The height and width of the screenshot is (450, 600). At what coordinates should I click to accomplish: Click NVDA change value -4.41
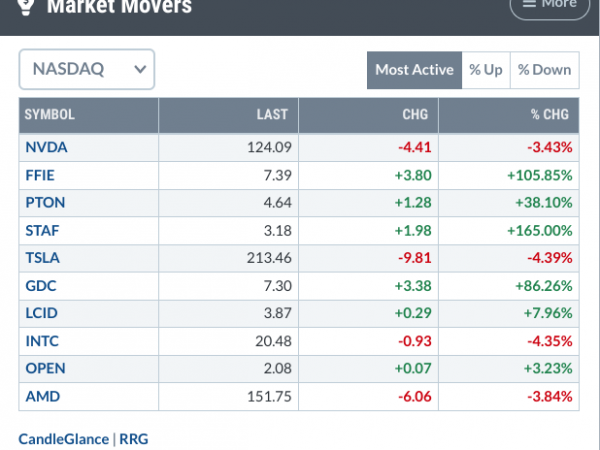point(415,147)
